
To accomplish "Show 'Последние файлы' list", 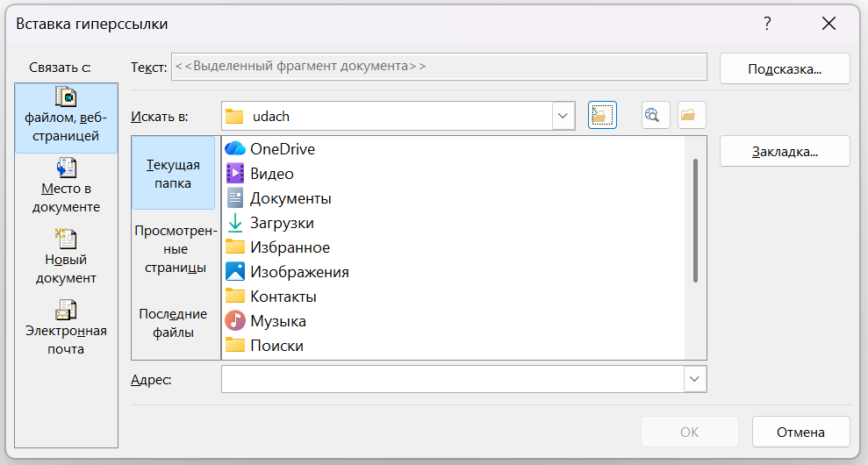I will coord(173,323).
